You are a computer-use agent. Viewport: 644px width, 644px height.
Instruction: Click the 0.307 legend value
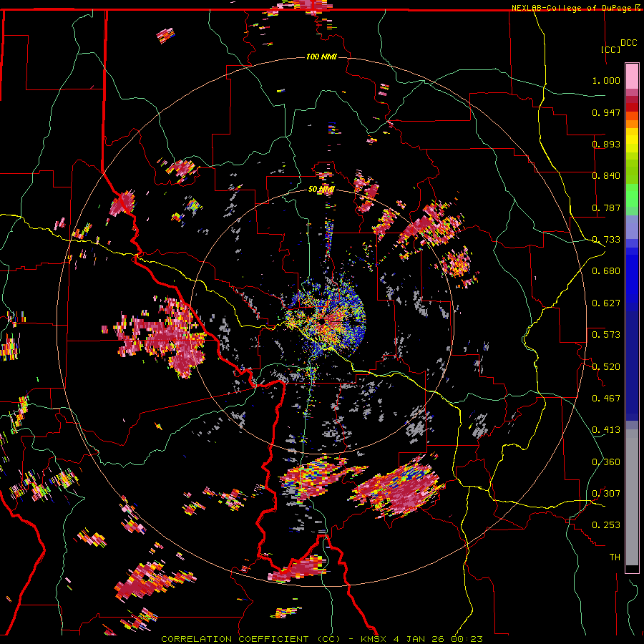pyautogui.click(x=606, y=494)
